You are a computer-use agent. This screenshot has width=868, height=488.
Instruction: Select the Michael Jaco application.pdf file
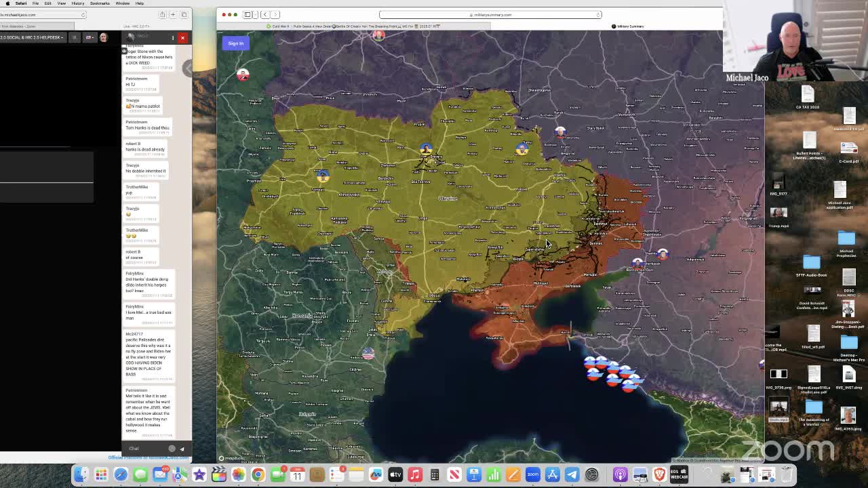point(840,195)
